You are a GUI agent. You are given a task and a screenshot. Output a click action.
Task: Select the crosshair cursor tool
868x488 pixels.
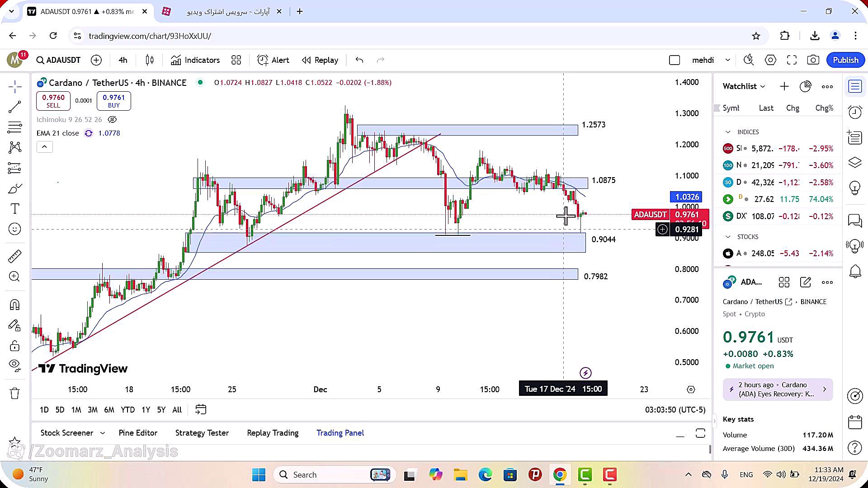pyautogui.click(x=15, y=86)
